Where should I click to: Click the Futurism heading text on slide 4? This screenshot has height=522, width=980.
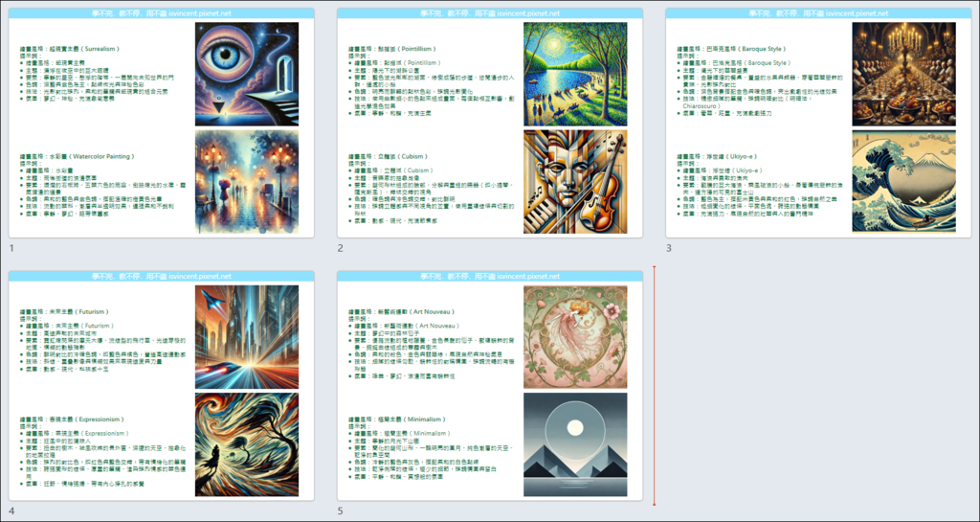coord(64,311)
